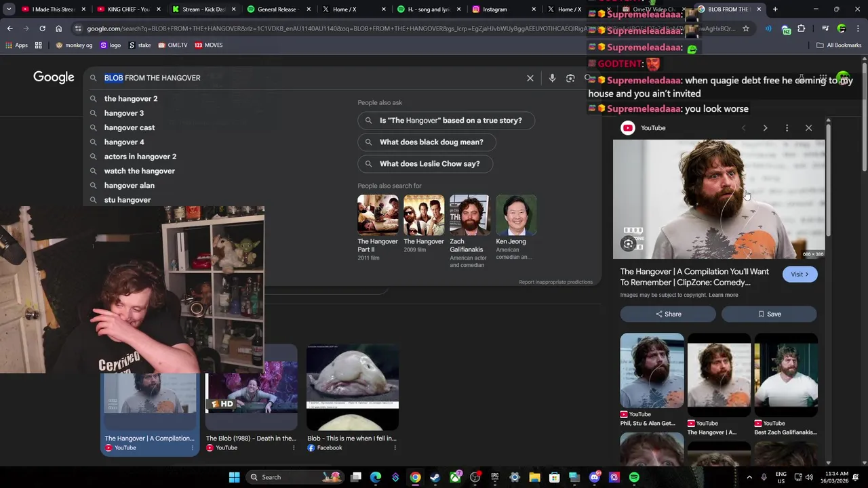Start voice search with microphone icon
This screenshot has width=868, height=488.
pyautogui.click(x=552, y=78)
